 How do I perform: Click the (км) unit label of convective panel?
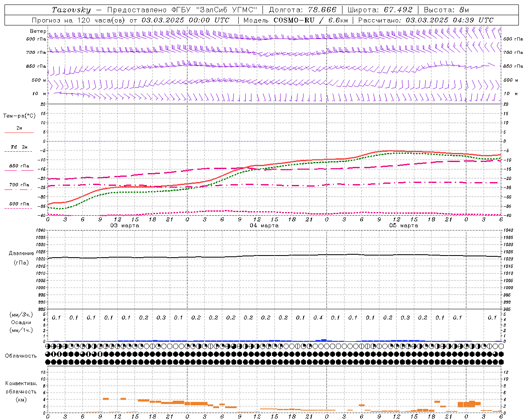click(x=21, y=399)
